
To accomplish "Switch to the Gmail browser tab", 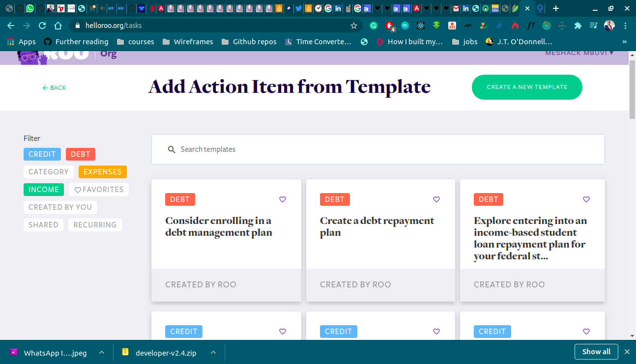I will [456, 8].
